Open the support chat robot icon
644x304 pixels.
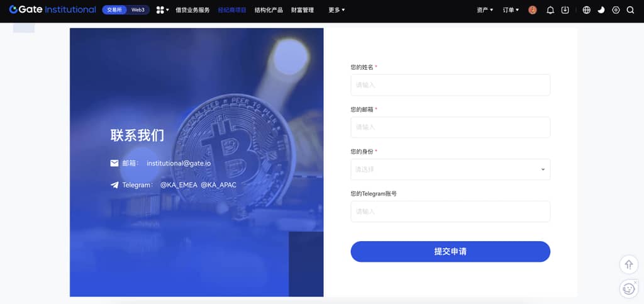coord(629,289)
